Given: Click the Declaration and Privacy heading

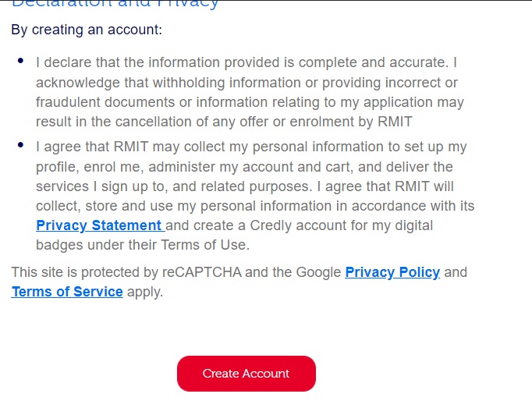Looking at the screenshot, I should tap(115, 4).
